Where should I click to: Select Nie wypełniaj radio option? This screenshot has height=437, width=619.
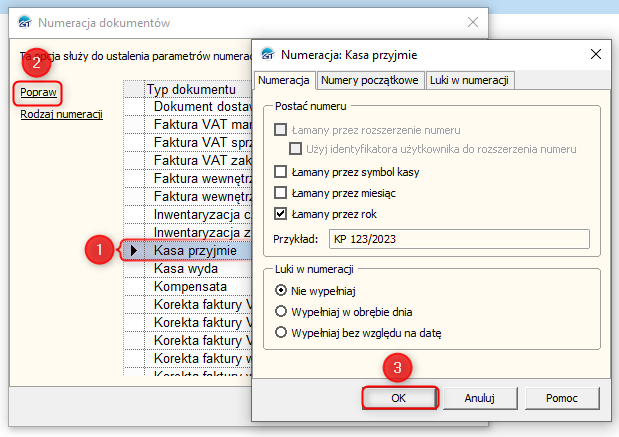(281, 289)
